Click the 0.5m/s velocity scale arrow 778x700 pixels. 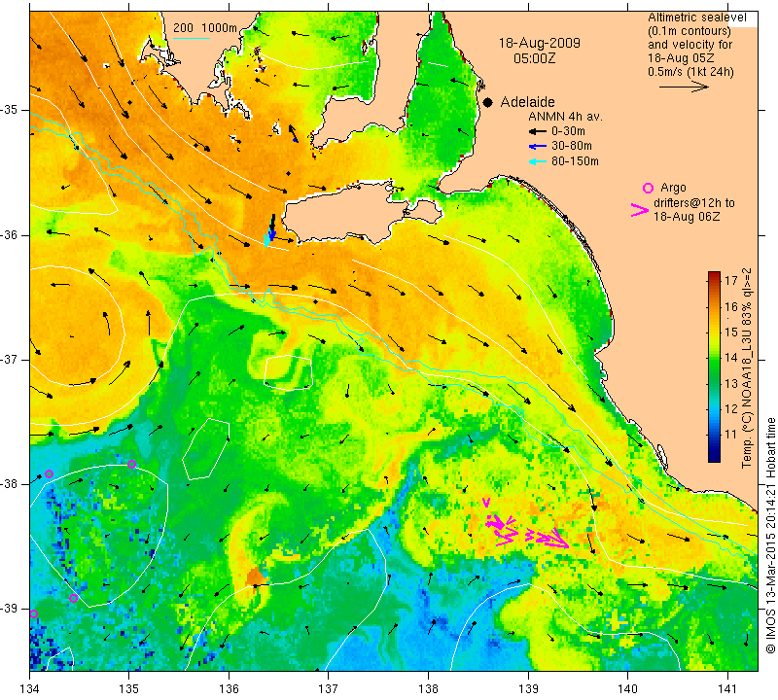point(684,87)
